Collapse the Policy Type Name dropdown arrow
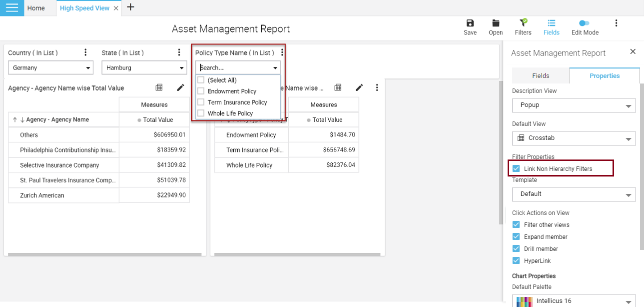Image resolution: width=644 pixels, height=307 pixels. pos(275,68)
